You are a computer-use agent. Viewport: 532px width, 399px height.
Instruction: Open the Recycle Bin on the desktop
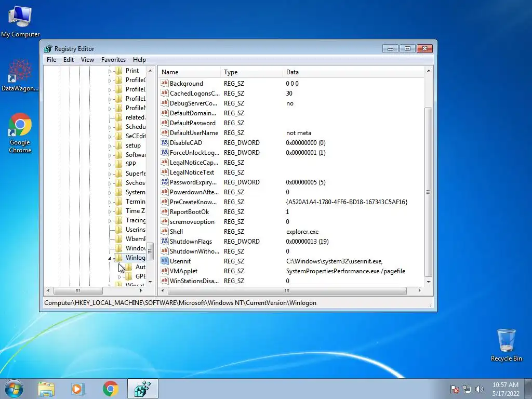point(506,345)
